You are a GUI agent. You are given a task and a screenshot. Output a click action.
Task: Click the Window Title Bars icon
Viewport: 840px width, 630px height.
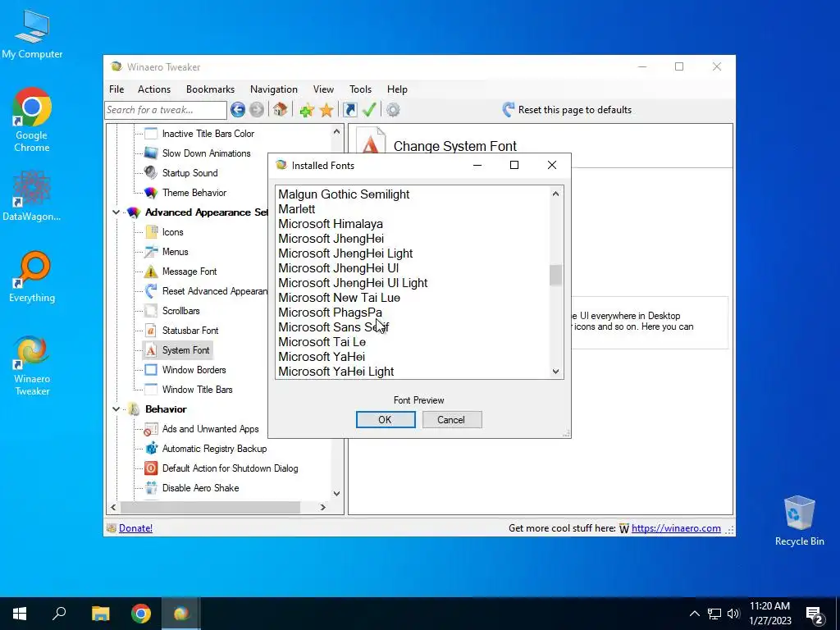[x=151, y=390]
